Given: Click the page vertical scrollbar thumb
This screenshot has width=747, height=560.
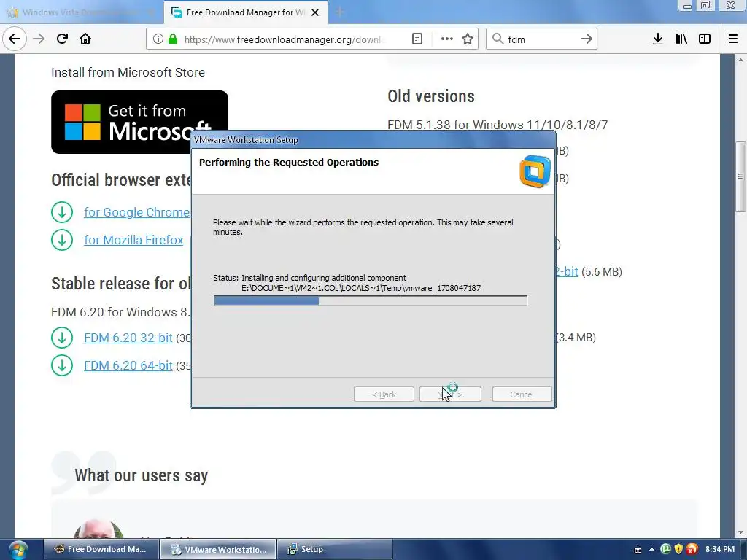Looking at the screenshot, I should click(x=740, y=176).
